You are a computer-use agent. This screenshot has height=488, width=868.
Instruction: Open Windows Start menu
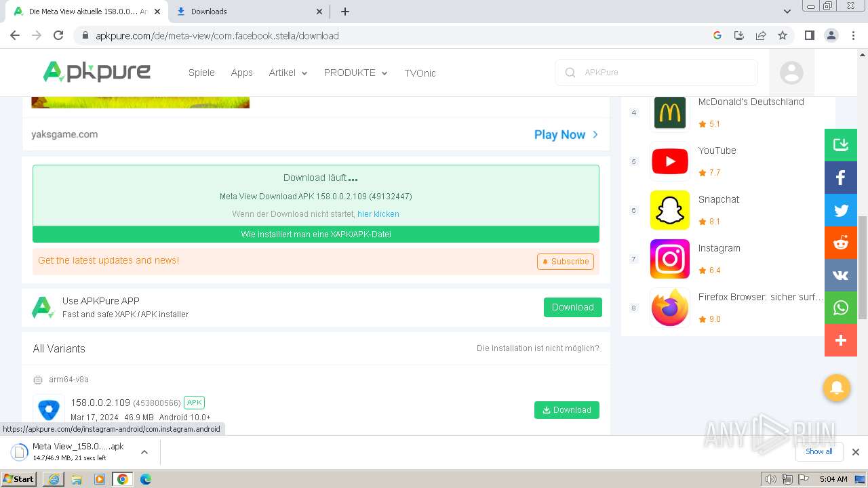pos(19,479)
